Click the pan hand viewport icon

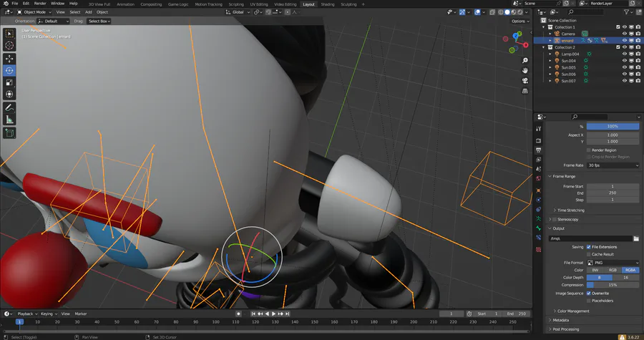point(525,71)
